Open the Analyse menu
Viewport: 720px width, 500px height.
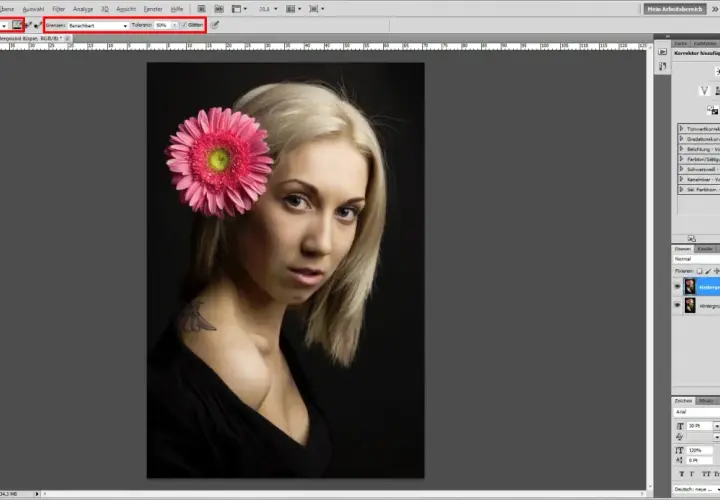click(83, 9)
